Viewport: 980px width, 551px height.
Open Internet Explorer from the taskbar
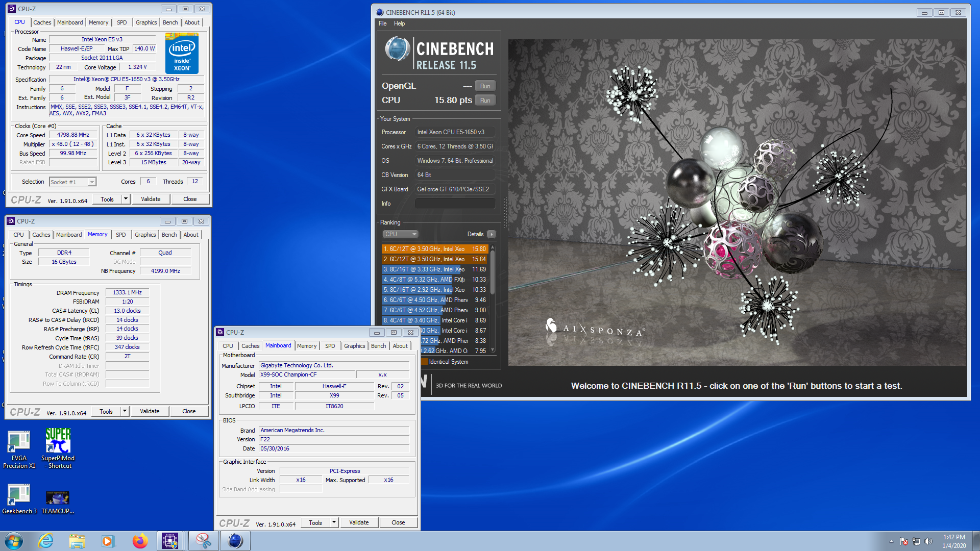pos(46,541)
